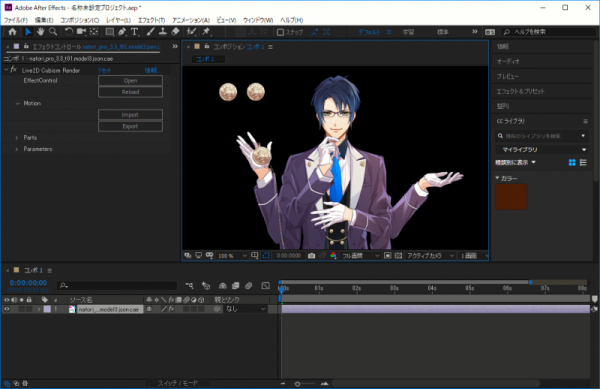Toggle the Live2D Cubism Render fx switch

click(x=13, y=70)
